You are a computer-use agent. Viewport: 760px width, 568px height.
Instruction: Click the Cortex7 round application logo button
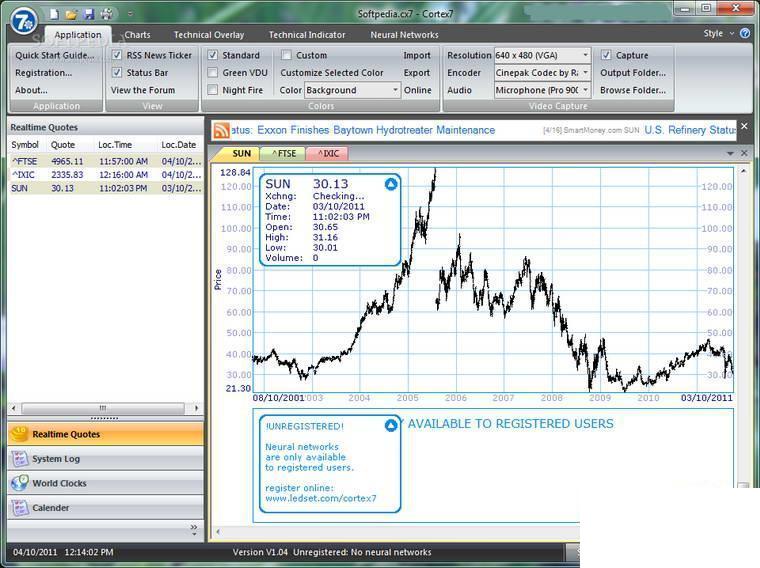tap(24, 21)
